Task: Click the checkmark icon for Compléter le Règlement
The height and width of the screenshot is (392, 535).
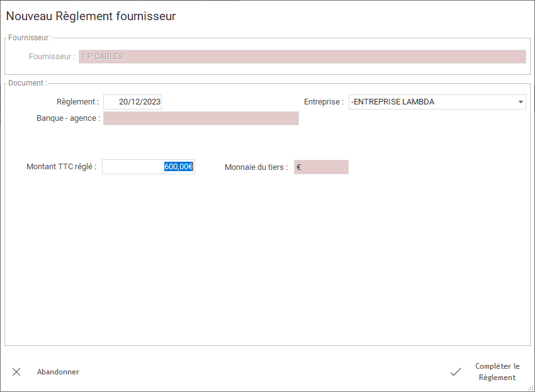Action: click(x=456, y=372)
